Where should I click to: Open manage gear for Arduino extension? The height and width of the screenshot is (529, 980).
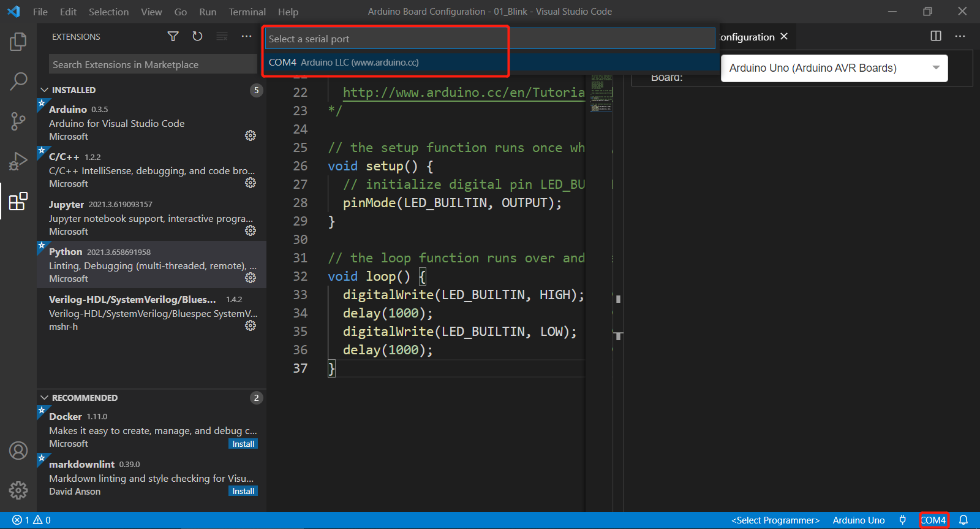click(x=251, y=135)
